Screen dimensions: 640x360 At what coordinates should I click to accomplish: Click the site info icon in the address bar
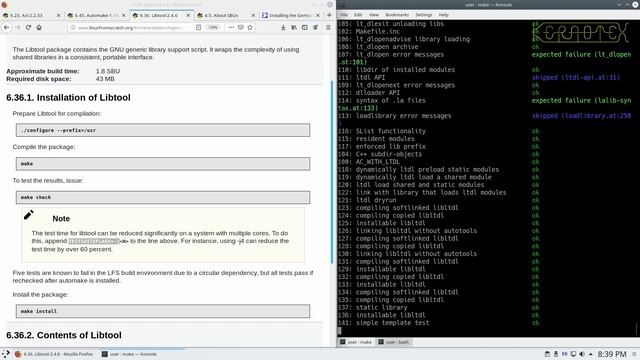[x=73, y=27]
